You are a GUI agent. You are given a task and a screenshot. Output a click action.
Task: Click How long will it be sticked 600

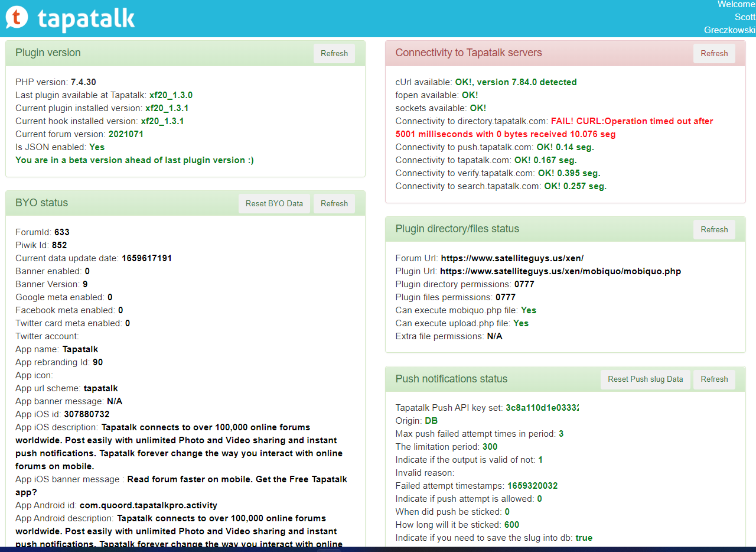pyautogui.click(x=512, y=525)
